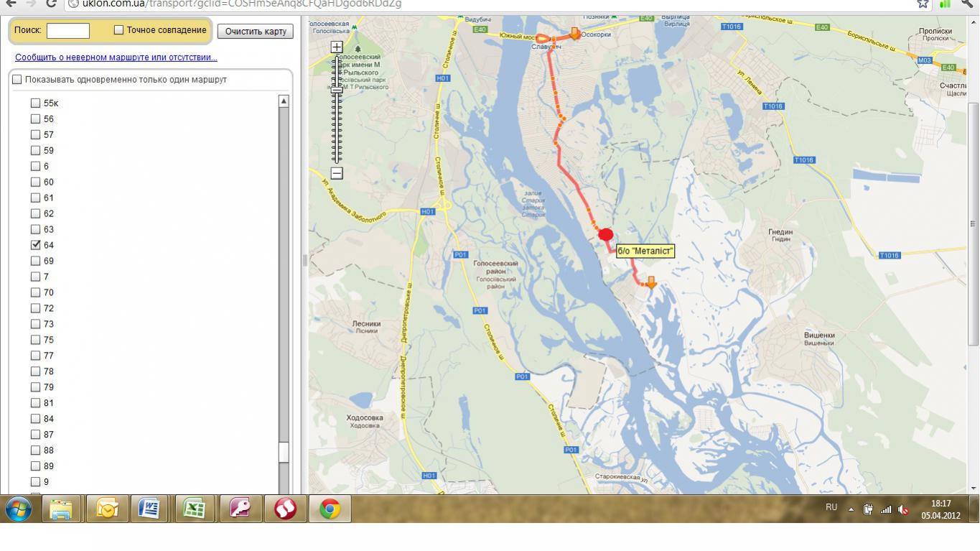Check the route 56 checkbox

[35, 119]
